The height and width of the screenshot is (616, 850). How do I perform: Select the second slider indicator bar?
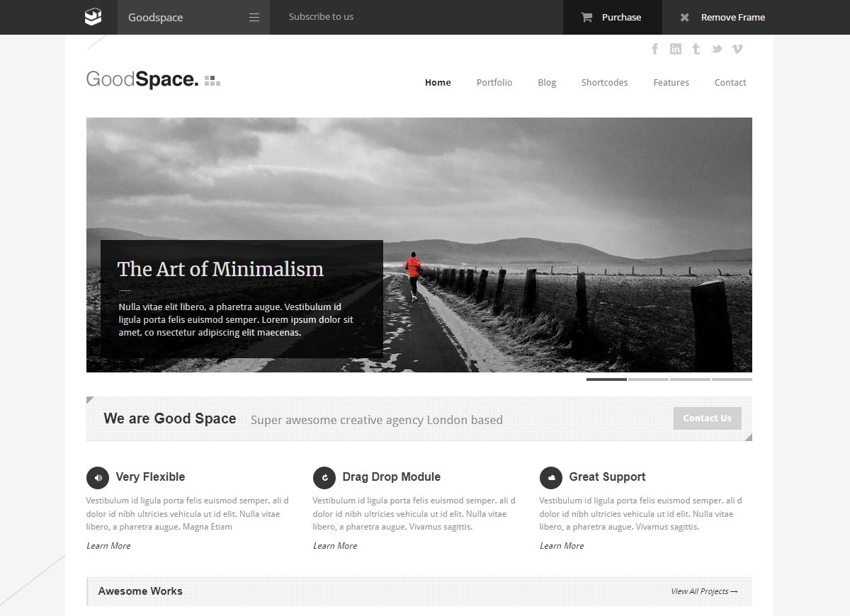click(x=648, y=380)
